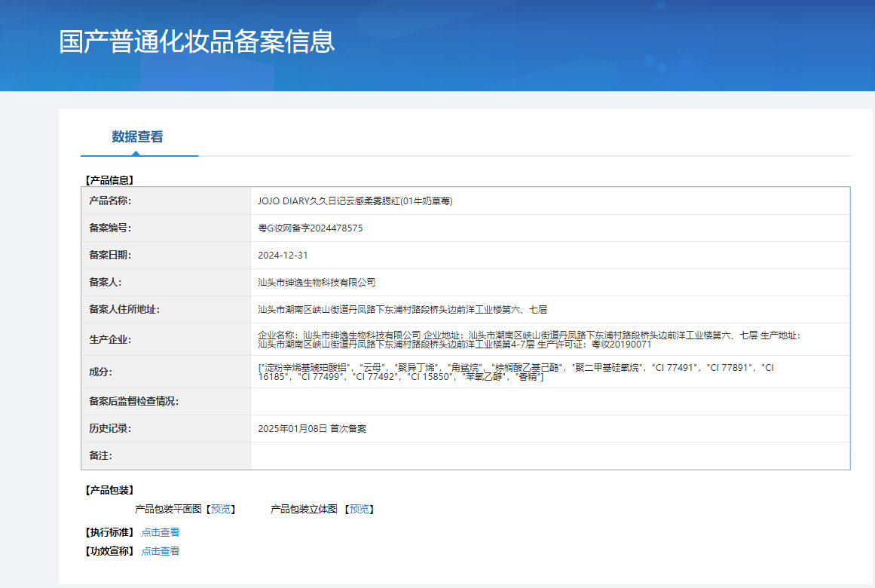Screen dimensions: 875x588
Task: Click 点击查看 next to 执行标准
Action: click(x=161, y=532)
